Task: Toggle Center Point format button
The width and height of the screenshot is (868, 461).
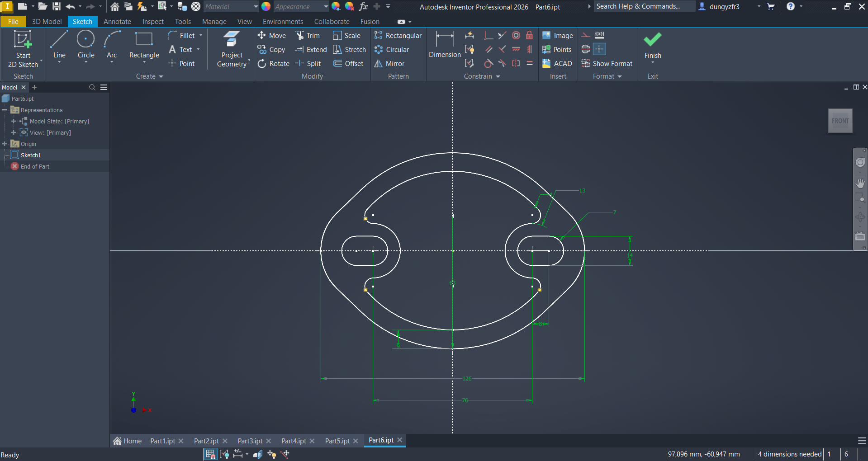Action: 599,49
